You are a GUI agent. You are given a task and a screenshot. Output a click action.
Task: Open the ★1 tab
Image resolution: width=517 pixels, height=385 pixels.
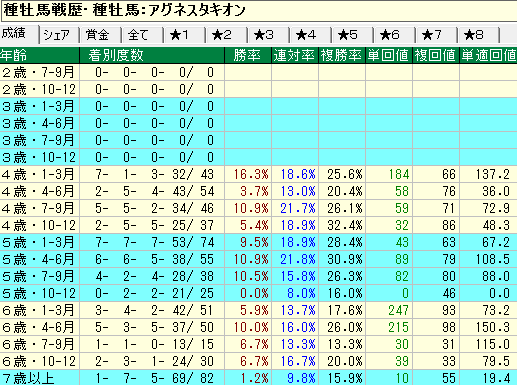184,35
